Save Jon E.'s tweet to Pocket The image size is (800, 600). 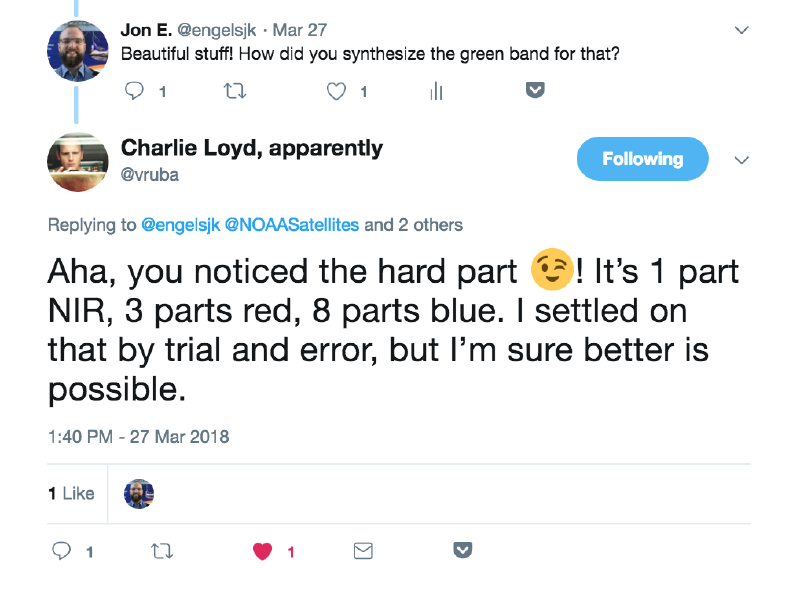(x=535, y=90)
